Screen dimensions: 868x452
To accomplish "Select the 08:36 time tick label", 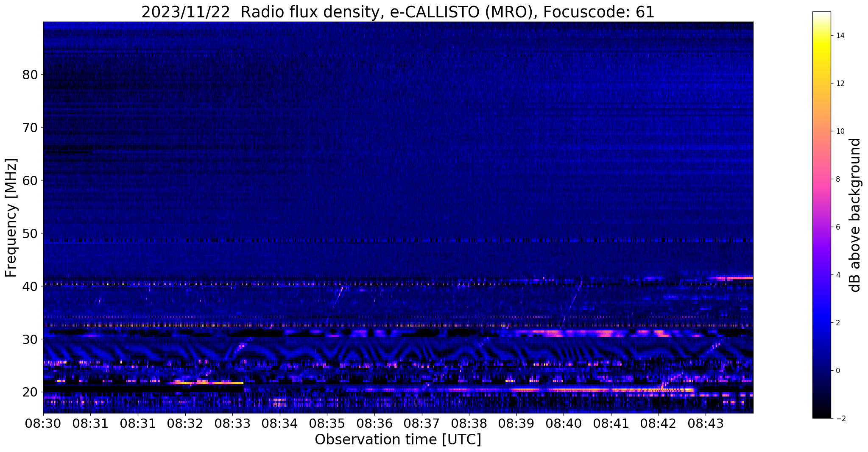I will (374, 423).
